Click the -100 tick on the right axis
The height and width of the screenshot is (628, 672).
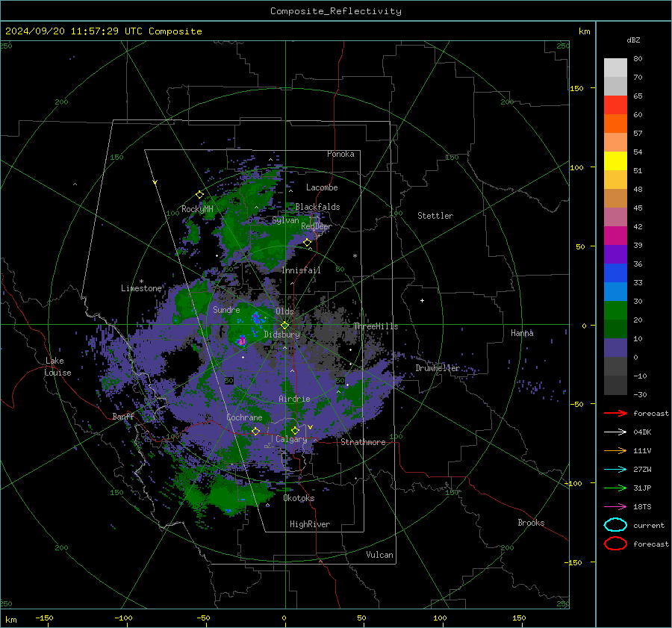(573, 483)
